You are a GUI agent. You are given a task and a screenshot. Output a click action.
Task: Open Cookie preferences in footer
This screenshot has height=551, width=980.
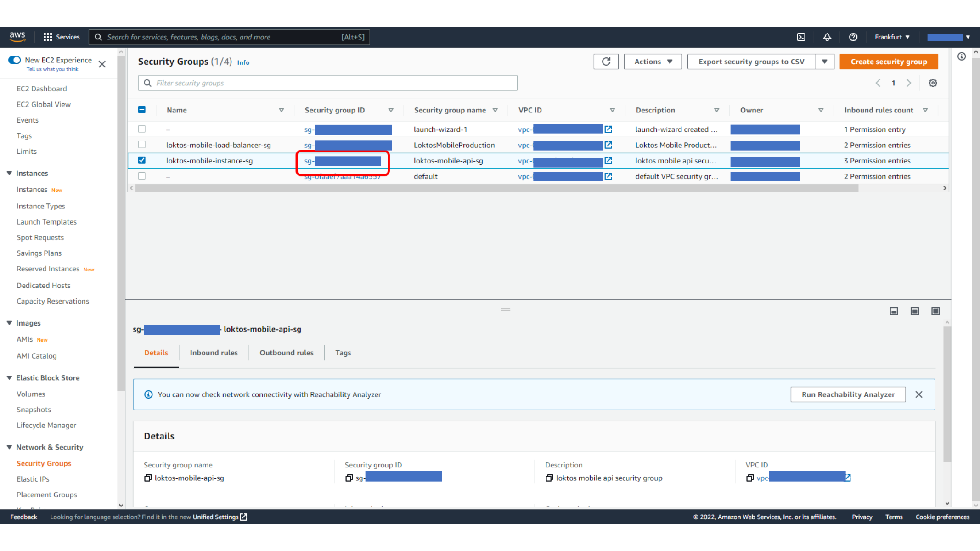(942, 517)
